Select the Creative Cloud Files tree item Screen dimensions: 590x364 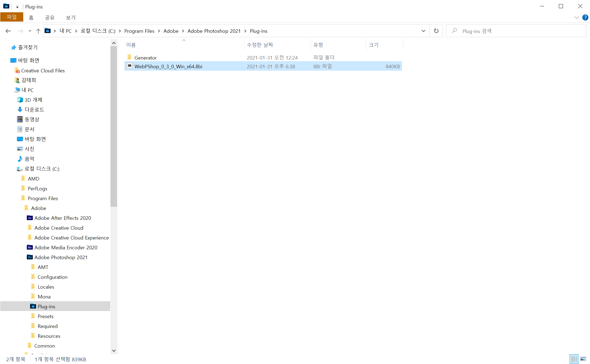pyautogui.click(x=43, y=70)
